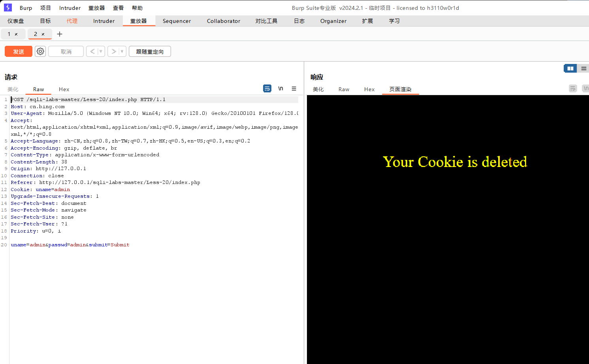Close Repeater tab 2
This screenshot has height=364, width=589.
click(x=43, y=34)
